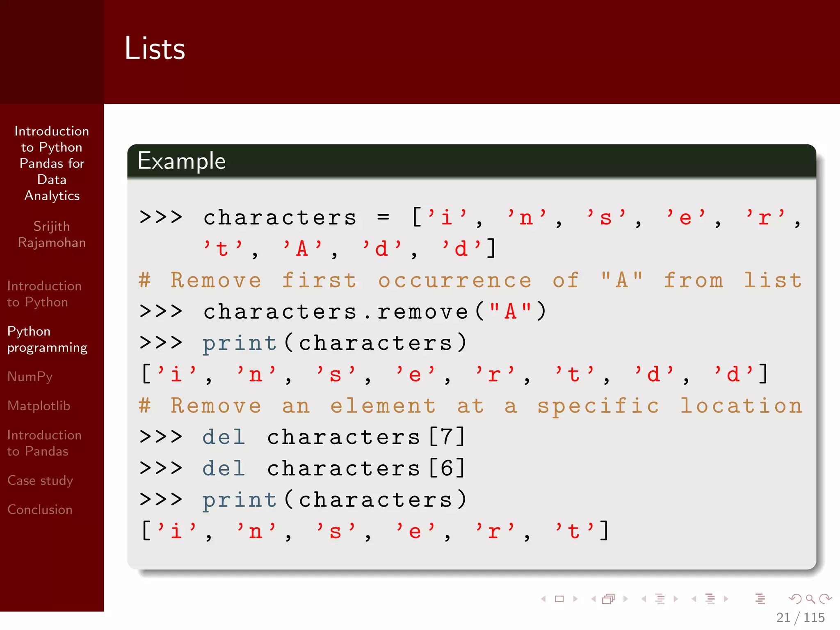
Task: Click the output list ending in 'd', 'd'
Action: click(454, 374)
